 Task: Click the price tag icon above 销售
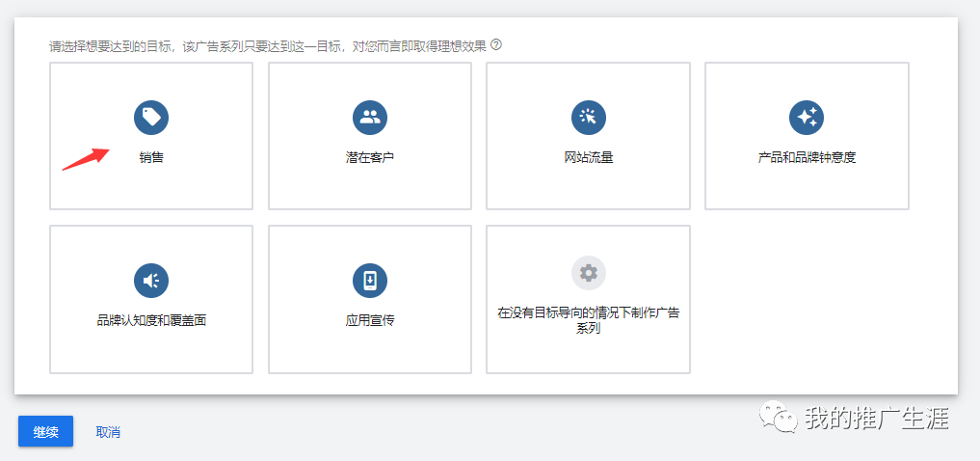[151, 117]
